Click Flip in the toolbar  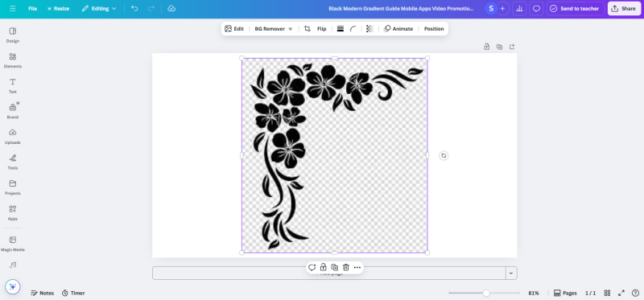point(321,29)
